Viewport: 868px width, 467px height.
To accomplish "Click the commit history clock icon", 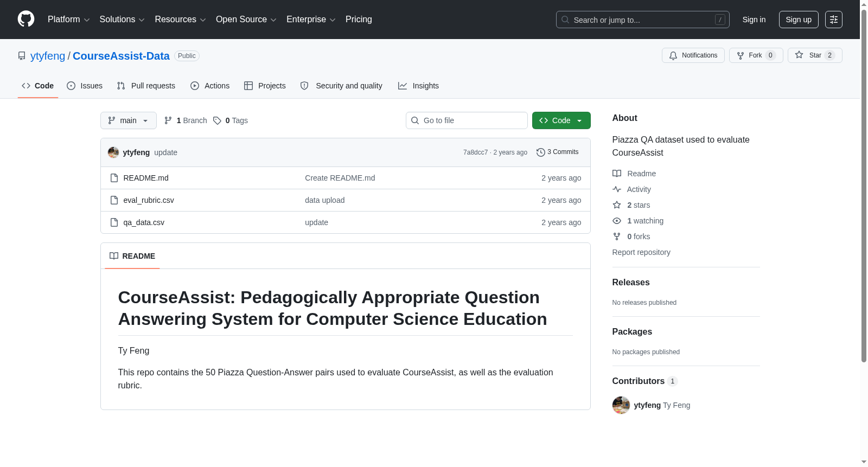I will coord(540,152).
